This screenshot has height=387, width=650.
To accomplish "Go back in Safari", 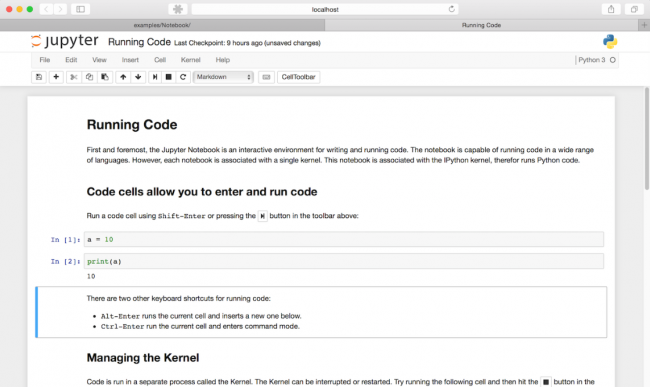I will [x=46, y=9].
